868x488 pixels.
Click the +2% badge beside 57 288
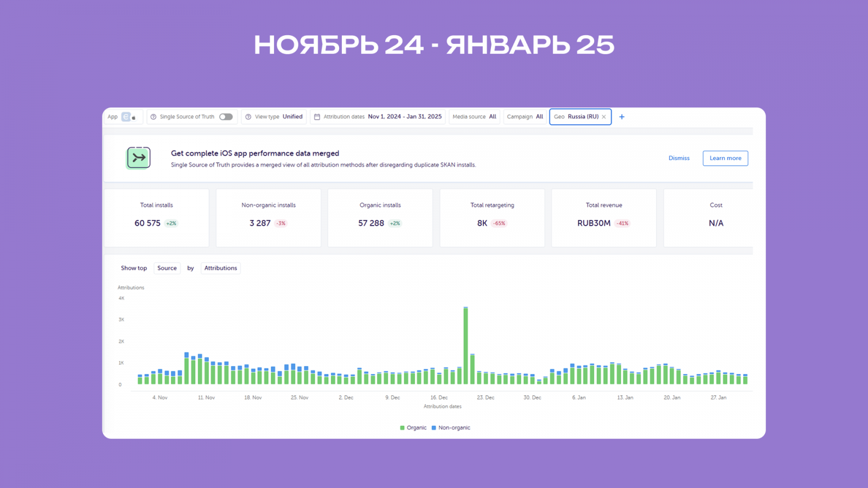tap(395, 223)
